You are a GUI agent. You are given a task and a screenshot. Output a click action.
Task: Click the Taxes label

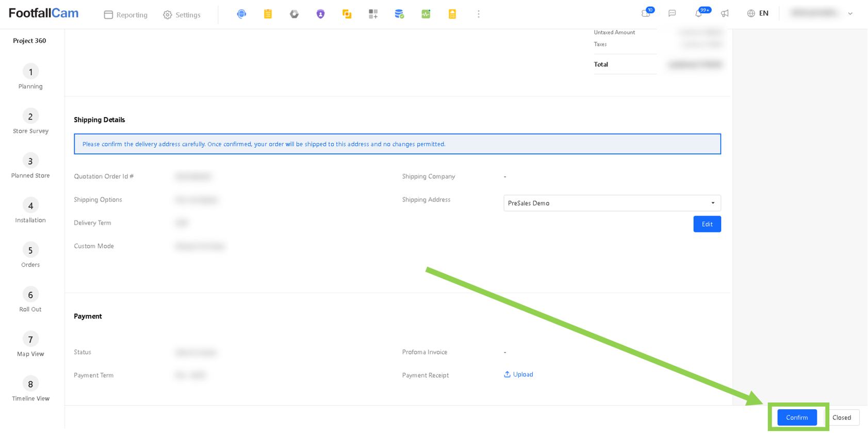pyautogui.click(x=600, y=44)
